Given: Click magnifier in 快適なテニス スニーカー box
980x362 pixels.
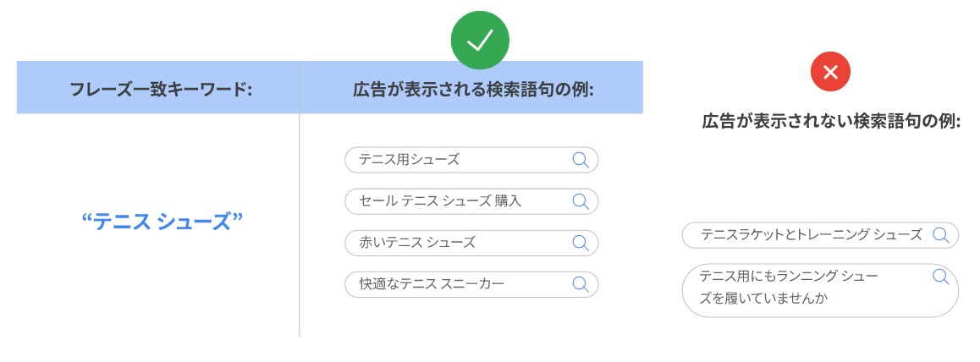Looking at the screenshot, I should click(581, 284).
